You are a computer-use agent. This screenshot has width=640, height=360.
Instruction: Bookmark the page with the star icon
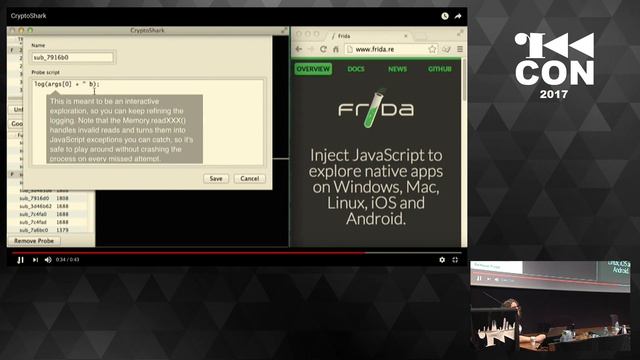(x=432, y=49)
